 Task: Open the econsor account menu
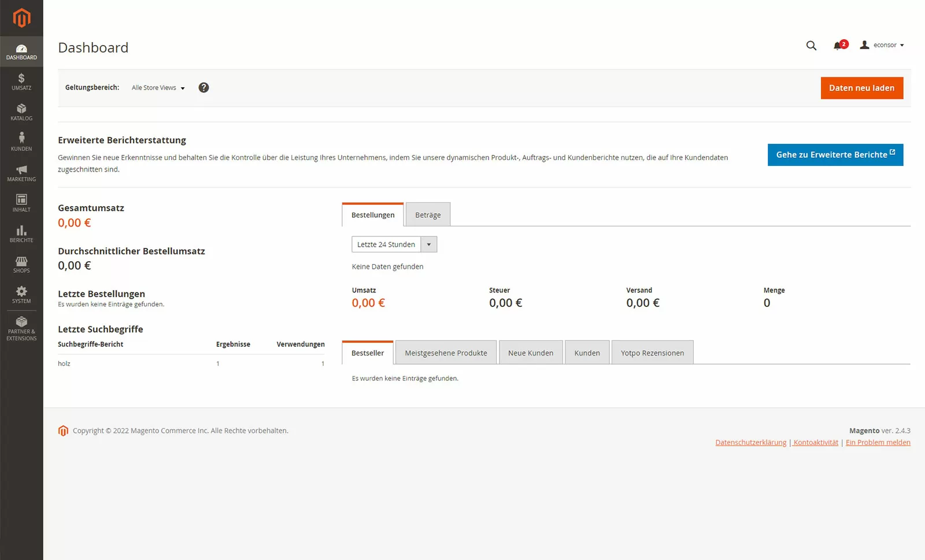(882, 45)
